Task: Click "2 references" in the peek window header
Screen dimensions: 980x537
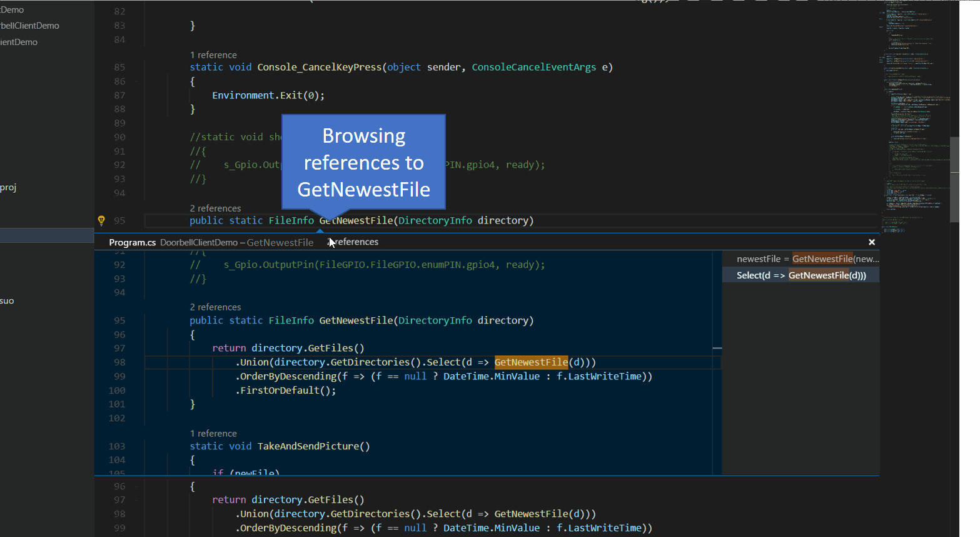Action: point(353,242)
